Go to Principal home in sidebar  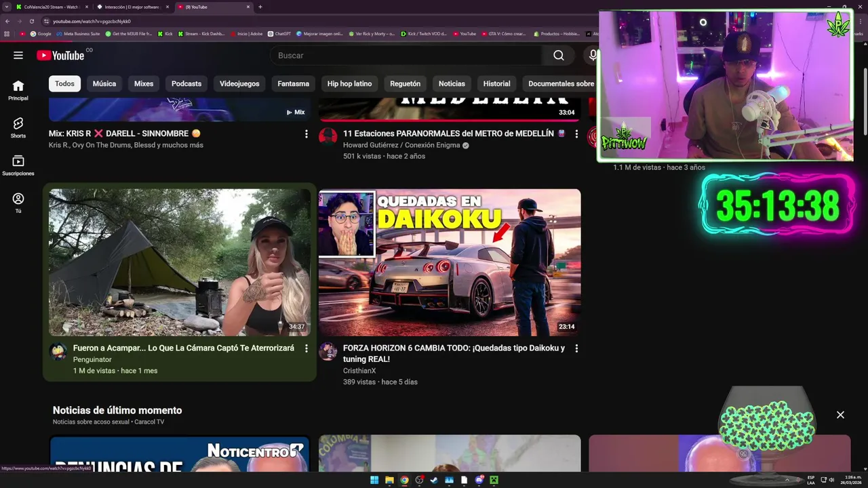tap(18, 90)
